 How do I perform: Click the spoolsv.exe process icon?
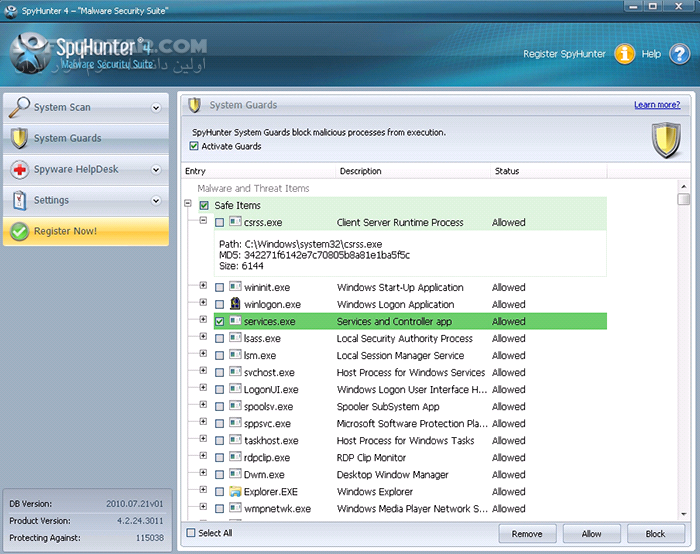click(x=235, y=405)
